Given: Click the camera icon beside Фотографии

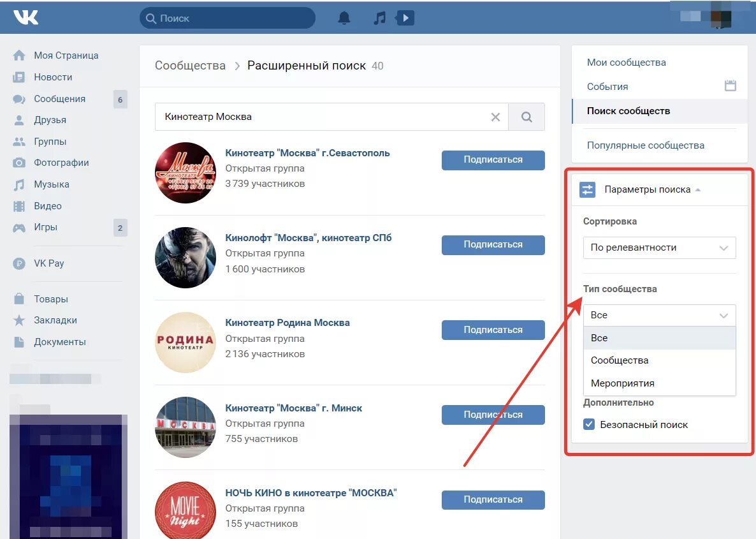Looking at the screenshot, I should pos(18,163).
